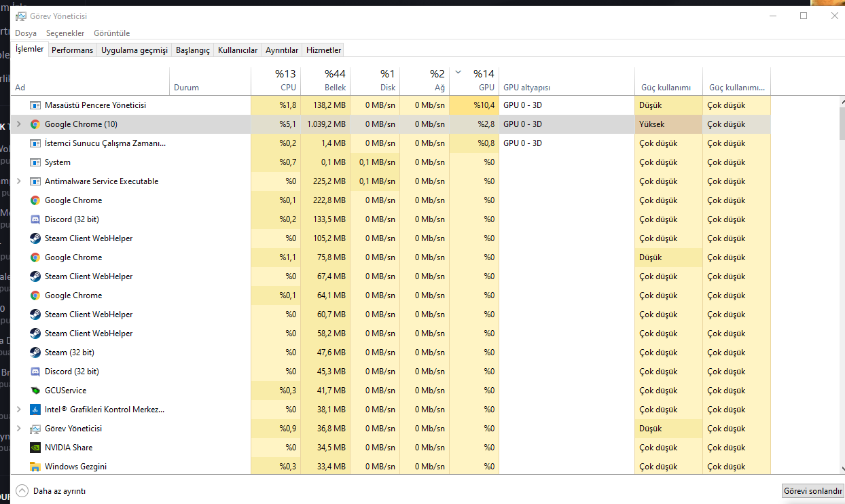Viewport: 845px width, 504px height.
Task: Switch to the Kullanıcılar tab
Action: pos(238,50)
